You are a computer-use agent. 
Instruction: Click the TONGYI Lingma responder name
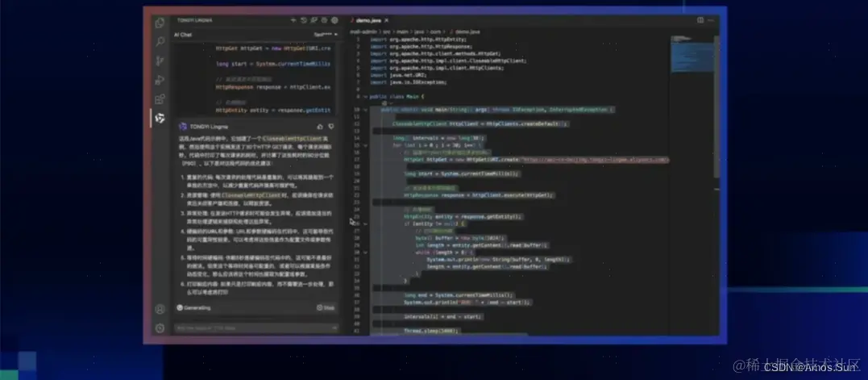click(208, 127)
